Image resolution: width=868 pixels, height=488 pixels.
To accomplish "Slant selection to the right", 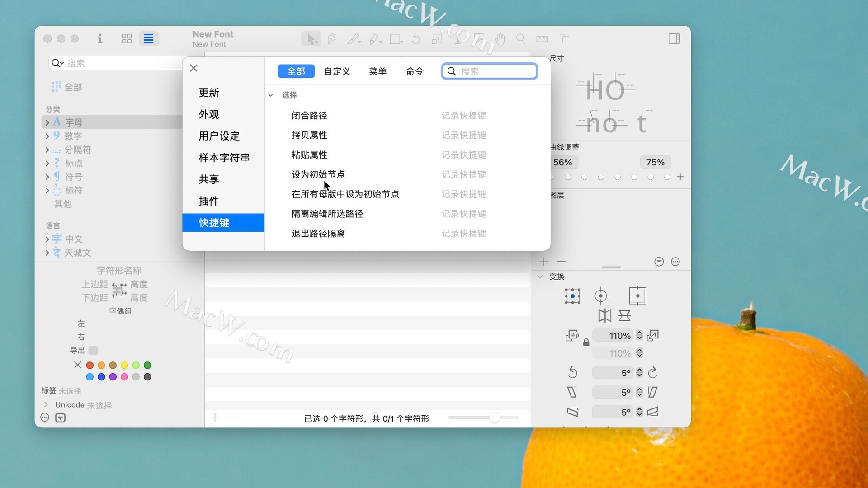I will click(x=652, y=392).
